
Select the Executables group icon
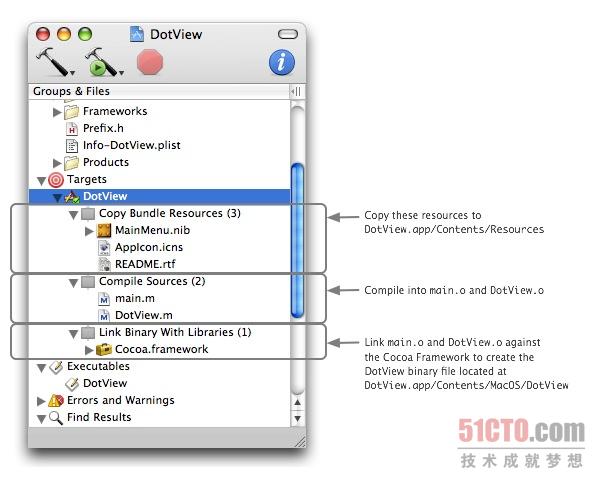56,367
